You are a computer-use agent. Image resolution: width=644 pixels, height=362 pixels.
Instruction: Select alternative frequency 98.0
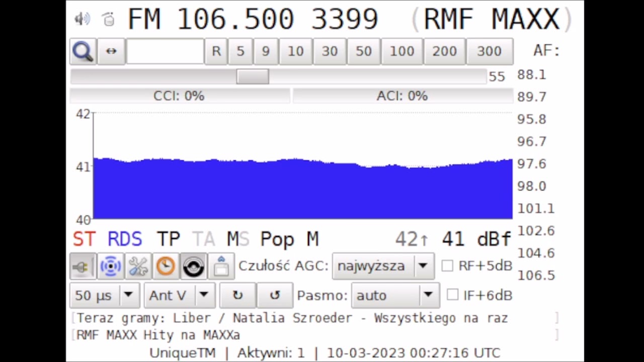531,186
